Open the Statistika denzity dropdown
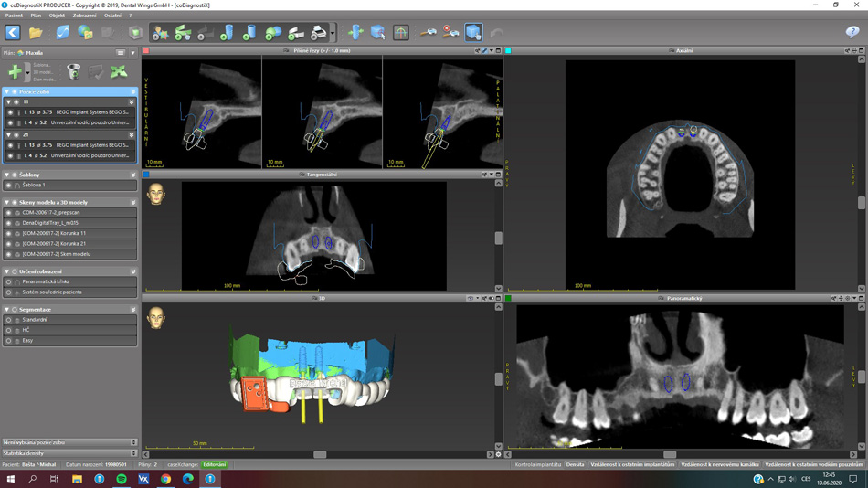The image size is (868, 488). tap(133, 453)
